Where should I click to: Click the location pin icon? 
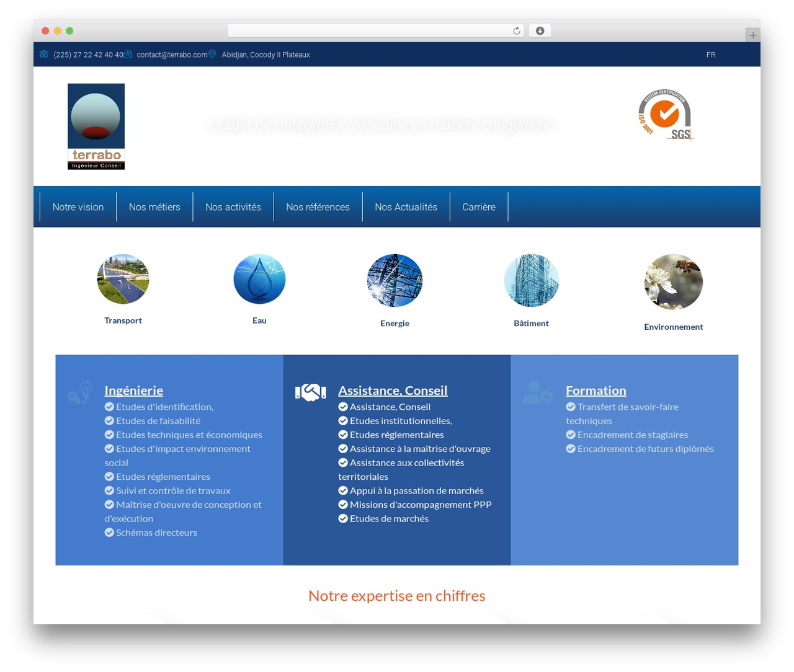click(x=212, y=54)
